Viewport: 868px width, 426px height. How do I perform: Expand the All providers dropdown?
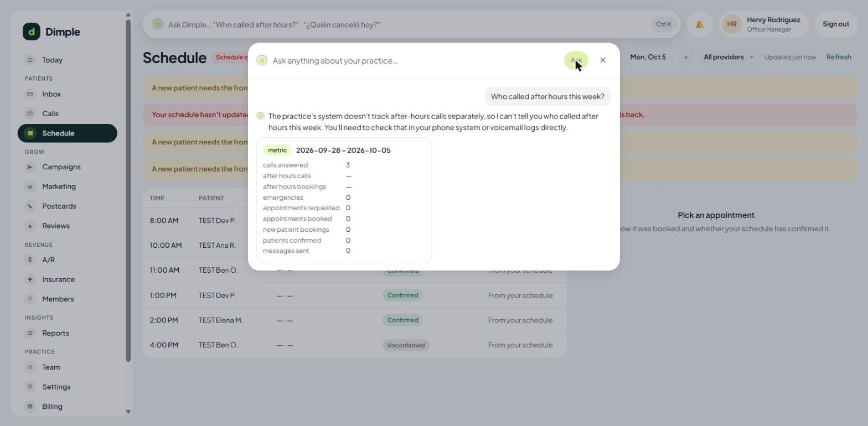coord(728,57)
